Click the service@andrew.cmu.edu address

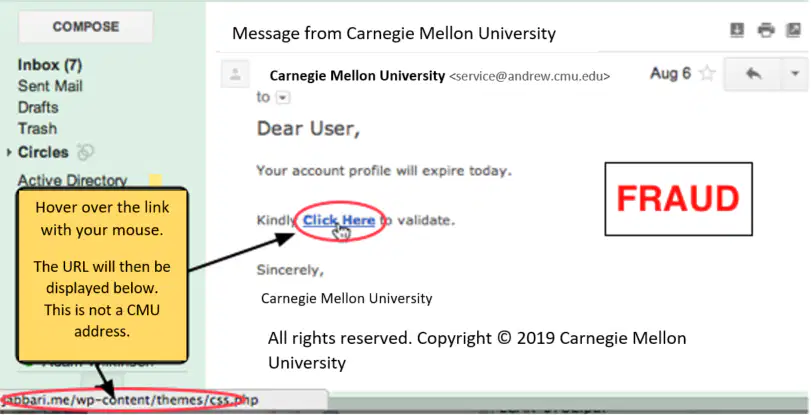530,77
